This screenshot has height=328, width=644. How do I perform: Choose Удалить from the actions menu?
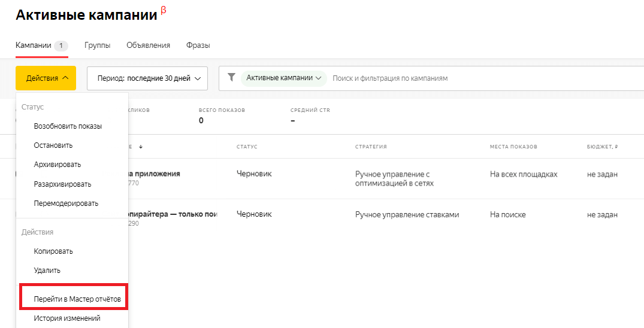[47, 271]
